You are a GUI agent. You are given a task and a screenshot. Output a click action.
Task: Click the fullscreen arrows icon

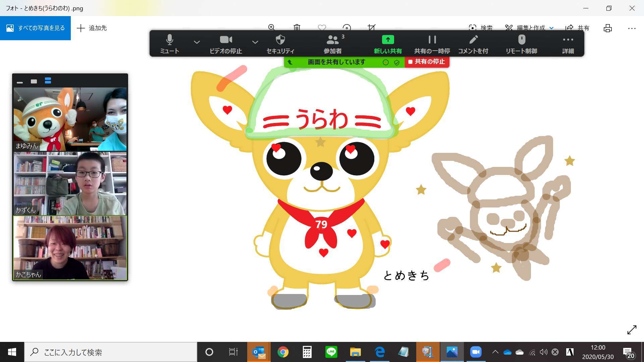point(632,330)
